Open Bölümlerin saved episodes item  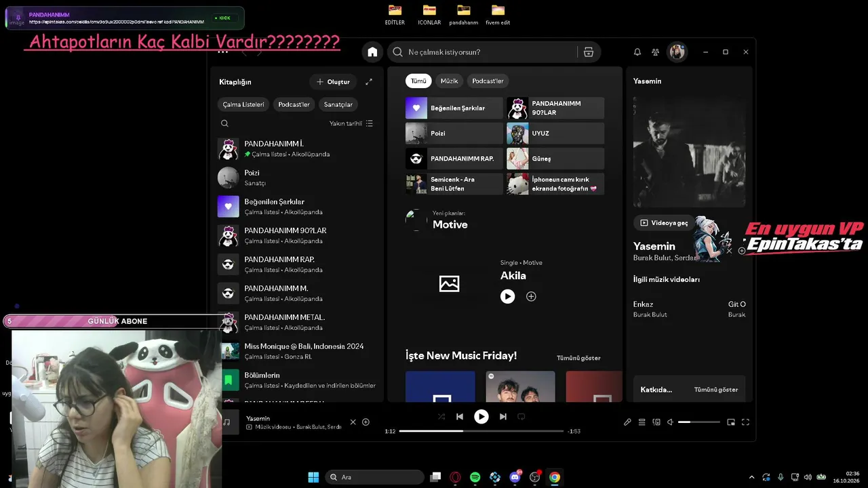pos(297,380)
